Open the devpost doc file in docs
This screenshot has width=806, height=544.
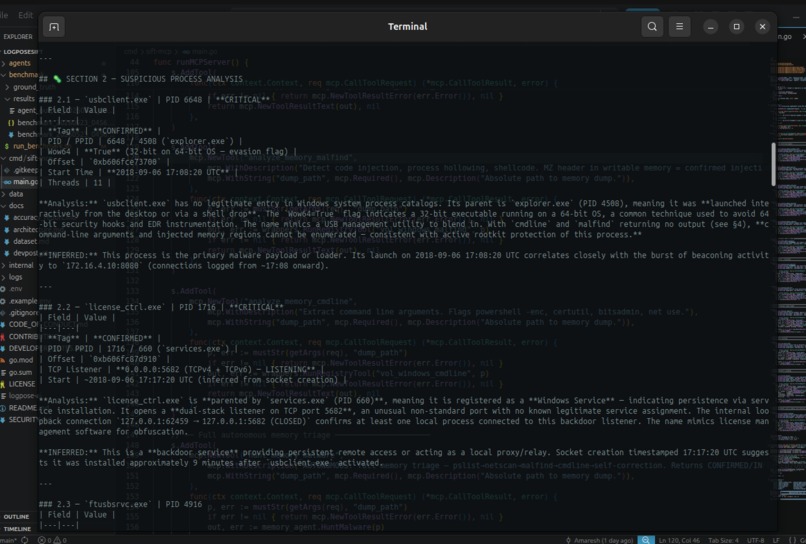(x=24, y=253)
